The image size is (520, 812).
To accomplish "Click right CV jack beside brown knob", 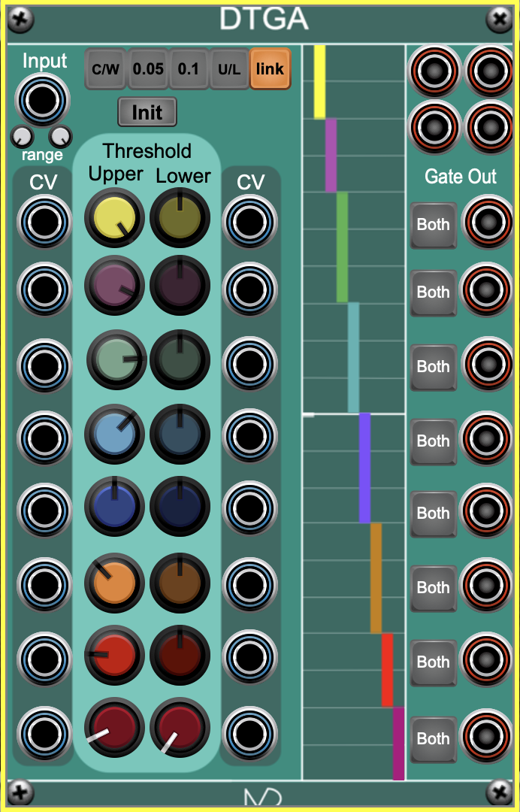I will (x=250, y=585).
